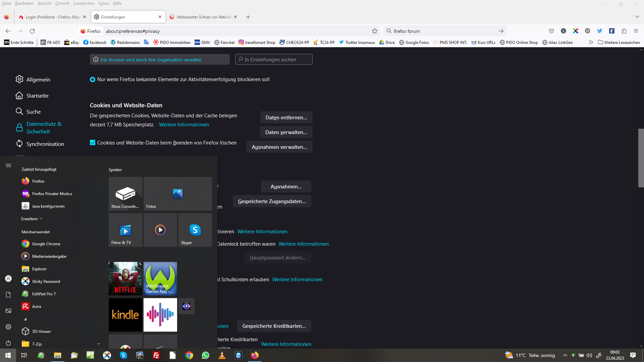Uncheck cookies löschen beim Beenden checkbox
Viewport: 644px width, 362px height.
[x=93, y=143]
